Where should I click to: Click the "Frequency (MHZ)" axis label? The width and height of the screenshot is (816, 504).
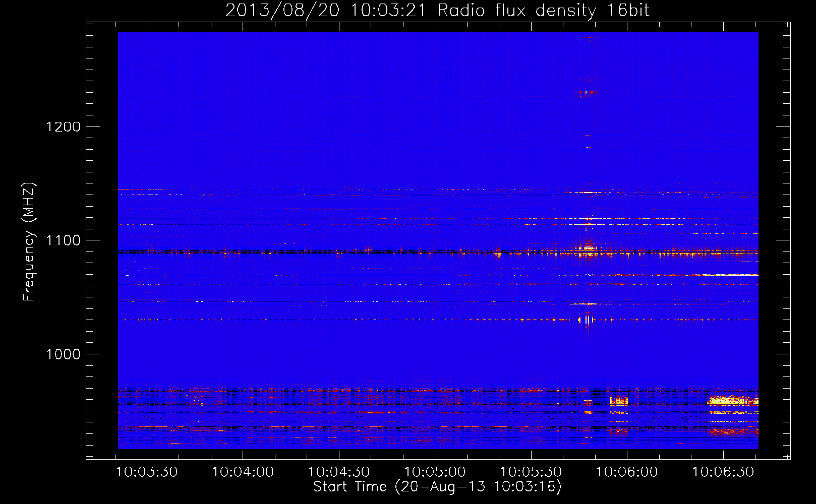click(x=29, y=242)
